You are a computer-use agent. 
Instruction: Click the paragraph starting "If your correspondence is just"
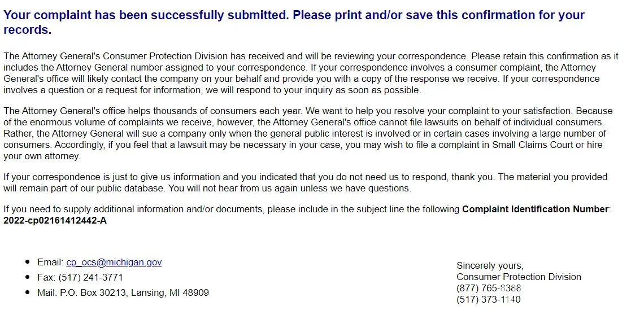tap(305, 183)
